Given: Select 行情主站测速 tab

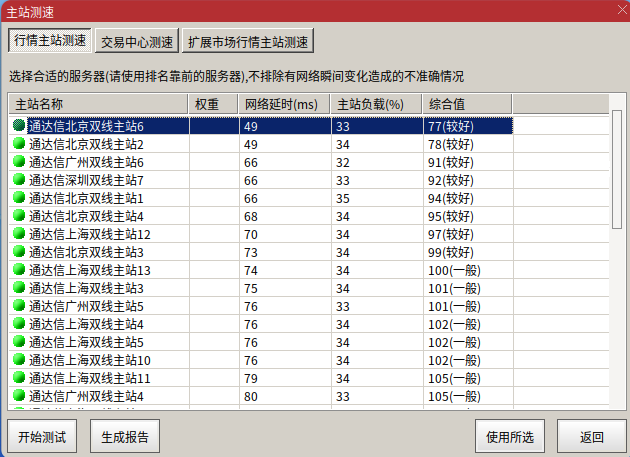Looking at the screenshot, I should click(50, 40).
